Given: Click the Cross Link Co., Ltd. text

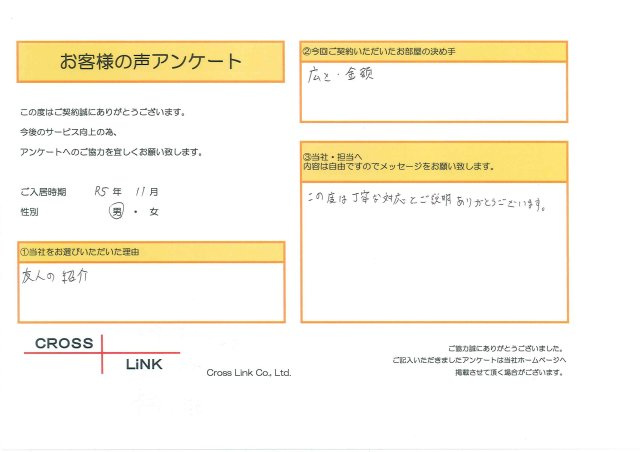Looking at the screenshot, I should (249, 372).
